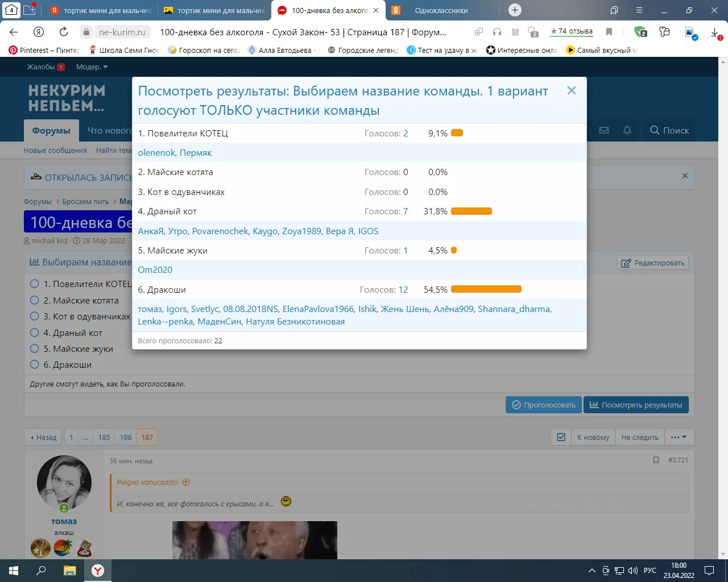Screen dimensions: 728x582
Task: Click the headphones listen-aloud icon in toolbar
Action: [497, 32]
